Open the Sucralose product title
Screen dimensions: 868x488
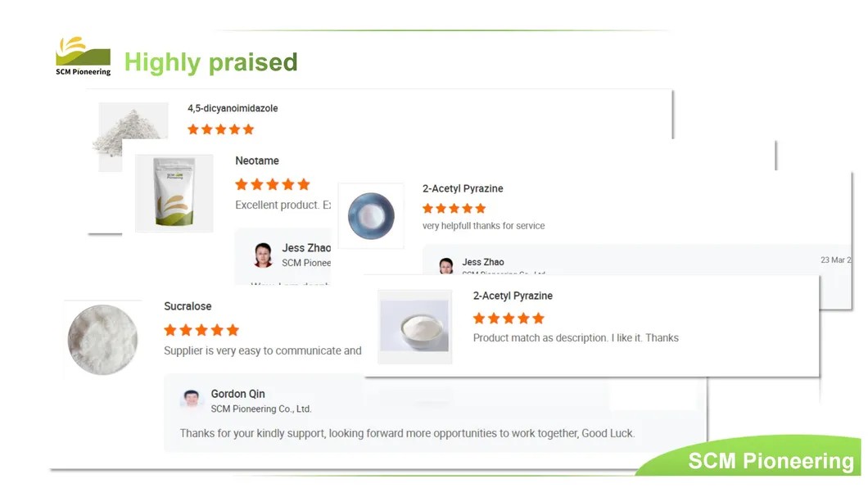click(188, 306)
